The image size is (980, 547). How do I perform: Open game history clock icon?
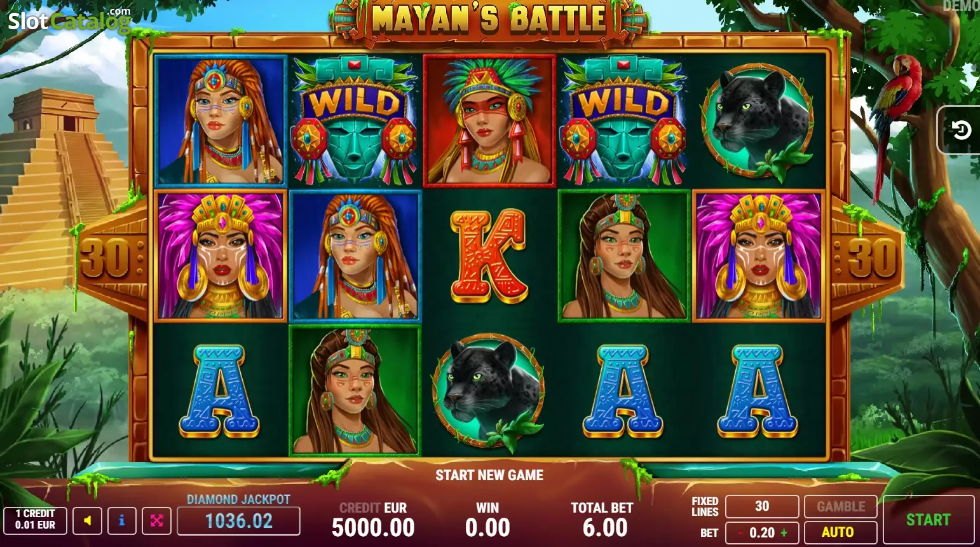tap(960, 130)
